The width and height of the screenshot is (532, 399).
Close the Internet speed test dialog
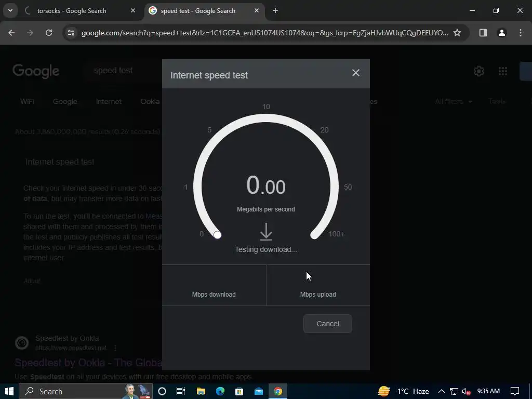(355, 73)
